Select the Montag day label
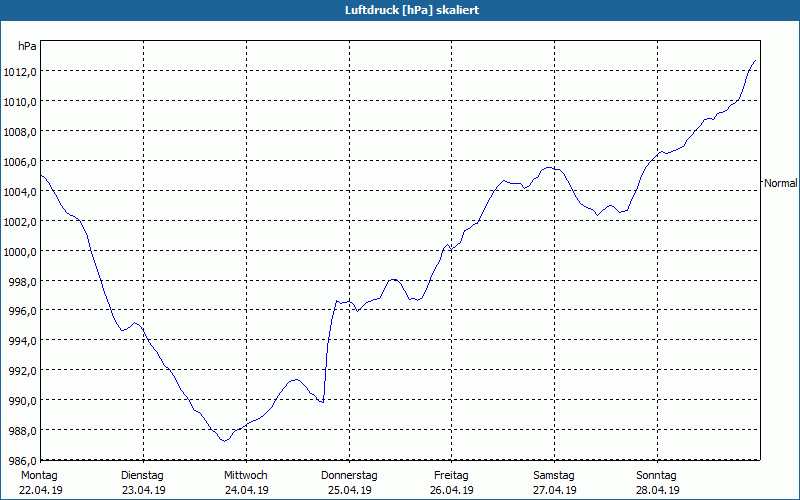This screenshot has width=800, height=500. tap(39, 476)
